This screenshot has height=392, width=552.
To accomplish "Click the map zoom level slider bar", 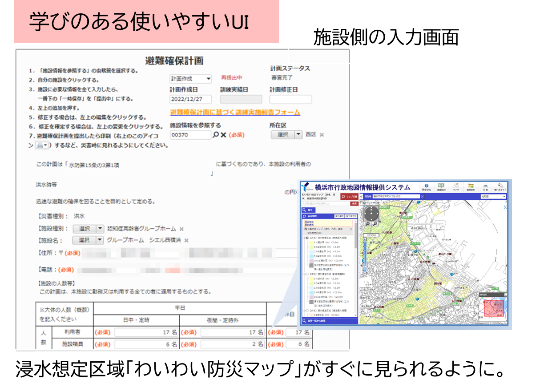I will tap(365, 256).
